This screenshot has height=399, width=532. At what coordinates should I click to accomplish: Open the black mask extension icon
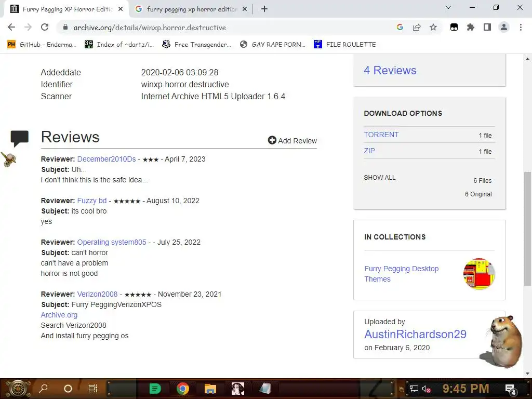[x=454, y=28]
